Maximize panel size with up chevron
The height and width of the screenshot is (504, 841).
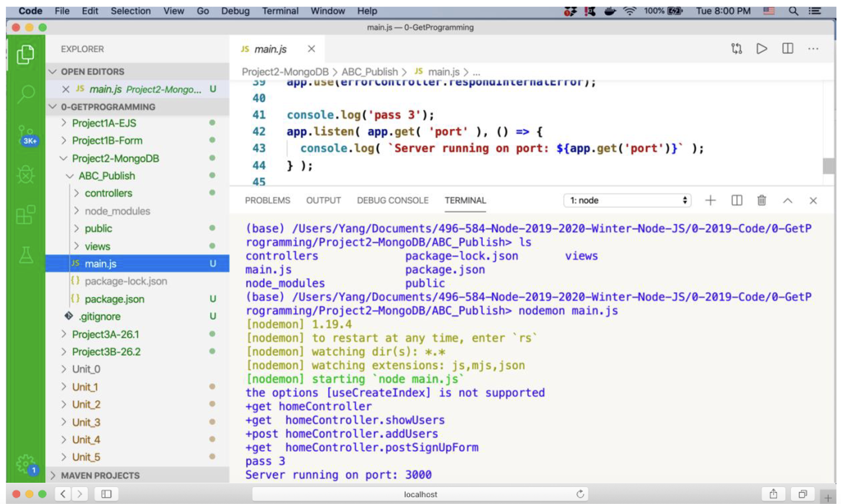point(787,200)
